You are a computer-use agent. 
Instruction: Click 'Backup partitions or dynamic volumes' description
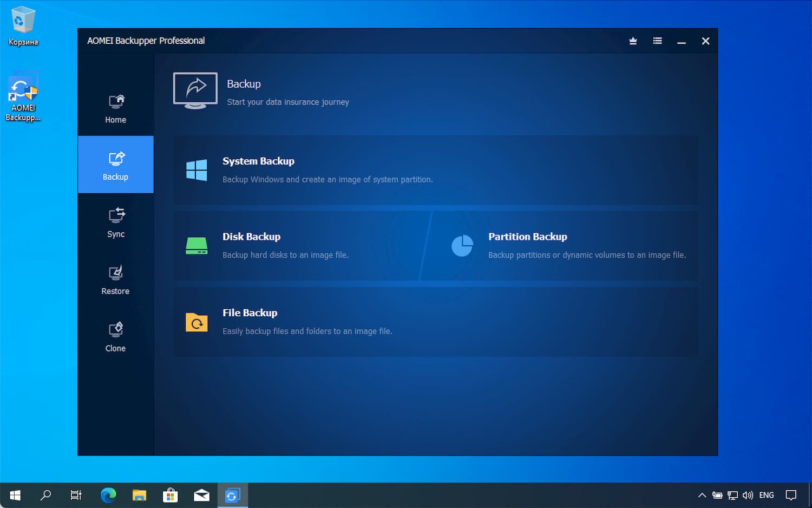[x=587, y=255]
